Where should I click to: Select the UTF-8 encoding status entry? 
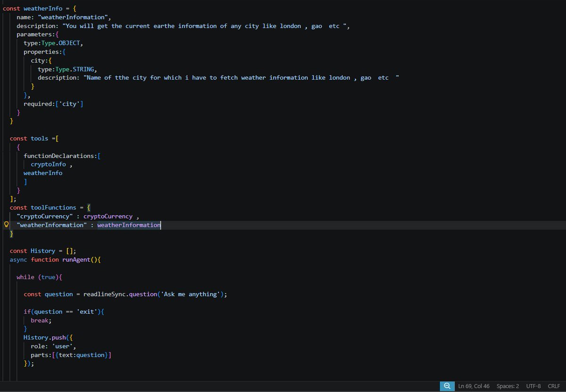click(533, 386)
